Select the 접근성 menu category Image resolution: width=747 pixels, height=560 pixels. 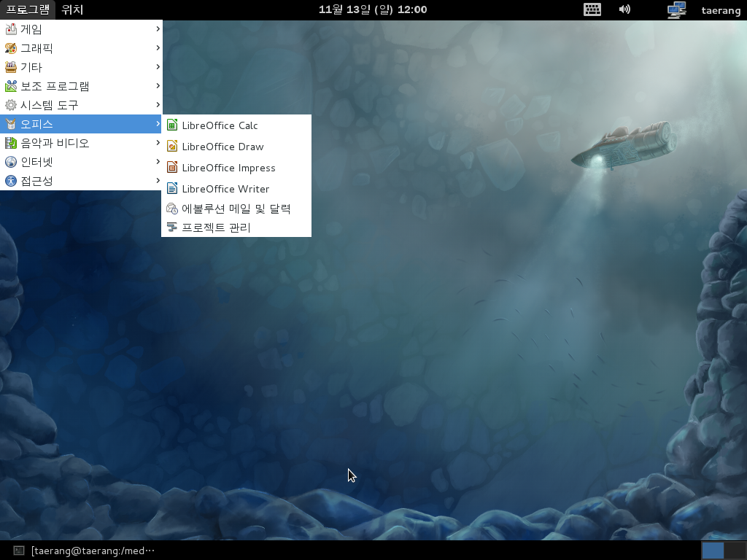pyautogui.click(x=81, y=181)
